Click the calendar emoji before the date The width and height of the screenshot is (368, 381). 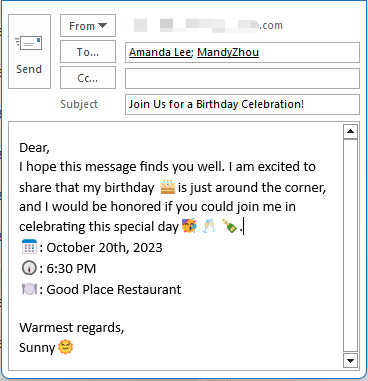(29, 247)
